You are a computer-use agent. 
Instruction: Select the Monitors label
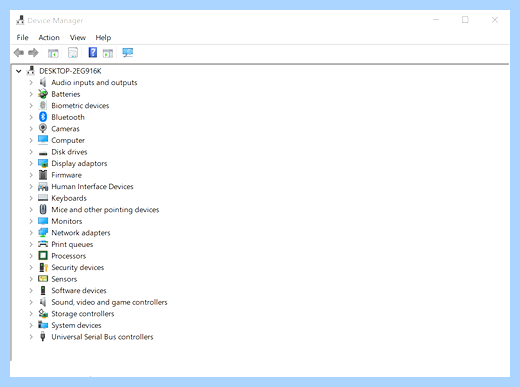tap(67, 221)
